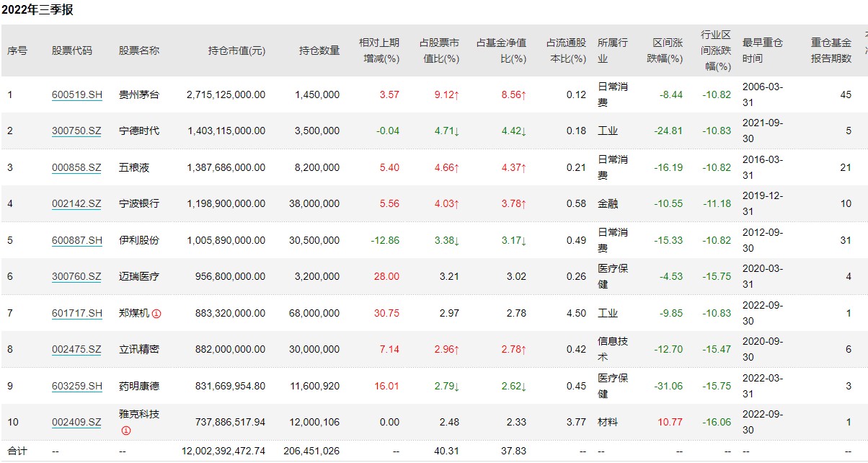Select the 10.77 interval change value

[670, 423]
